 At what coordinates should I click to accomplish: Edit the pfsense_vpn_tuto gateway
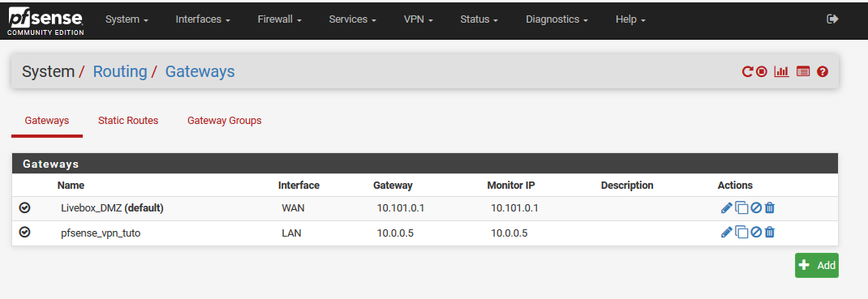point(726,233)
